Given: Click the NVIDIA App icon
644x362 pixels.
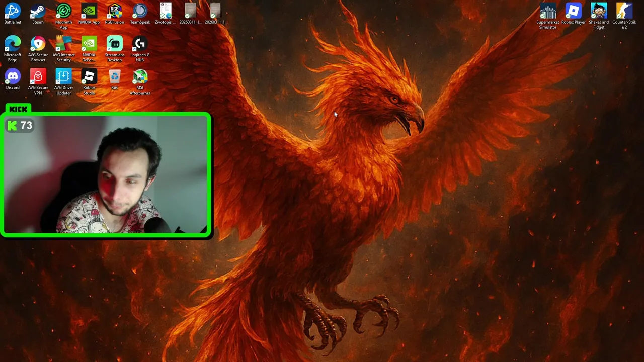Looking at the screenshot, I should click(x=89, y=14).
